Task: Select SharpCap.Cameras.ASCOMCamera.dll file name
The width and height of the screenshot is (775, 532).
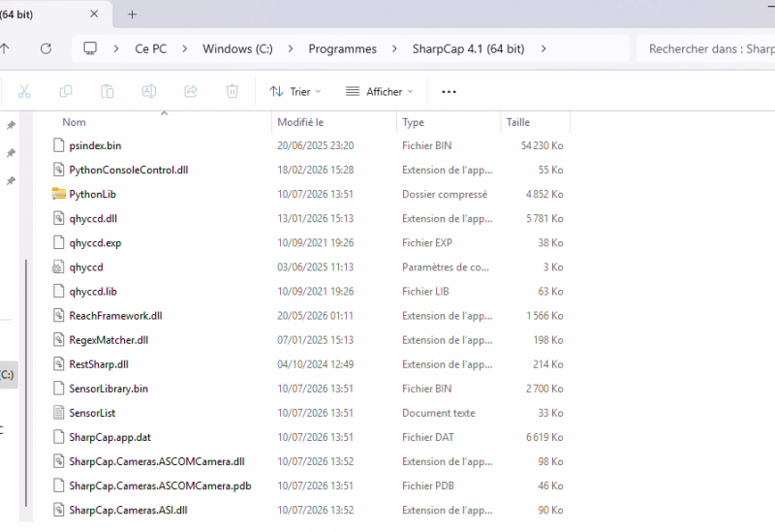Action: [157, 461]
